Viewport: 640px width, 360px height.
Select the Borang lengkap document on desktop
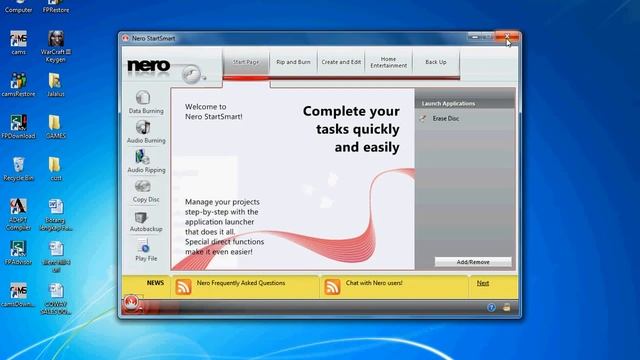pos(56,215)
